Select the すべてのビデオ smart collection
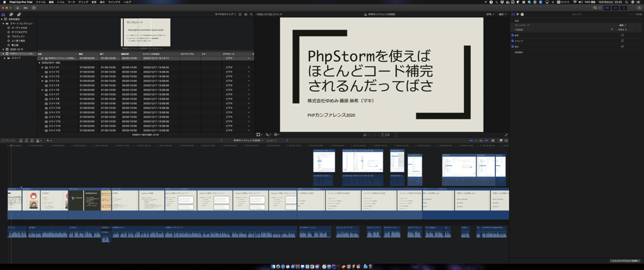The height and width of the screenshot is (270, 644). (x=20, y=32)
